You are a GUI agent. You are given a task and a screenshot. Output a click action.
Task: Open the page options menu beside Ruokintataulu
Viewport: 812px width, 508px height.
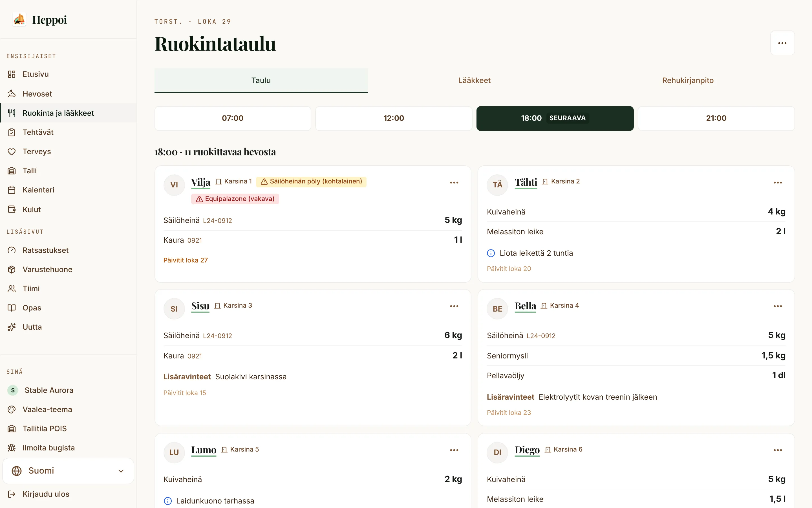[x=782, y=43]
